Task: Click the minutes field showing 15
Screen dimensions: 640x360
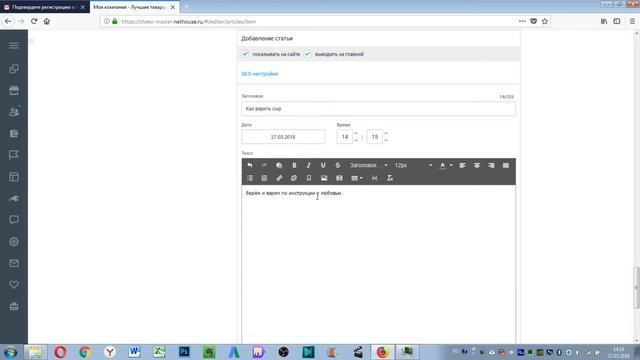Action: pos(375,137)
